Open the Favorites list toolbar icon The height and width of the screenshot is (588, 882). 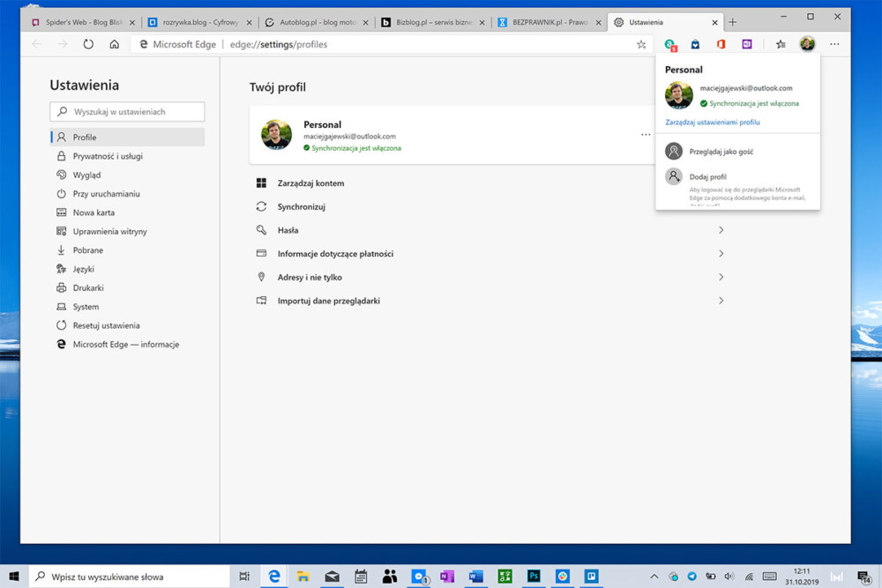pyautogui.click(x=781, y=44)
